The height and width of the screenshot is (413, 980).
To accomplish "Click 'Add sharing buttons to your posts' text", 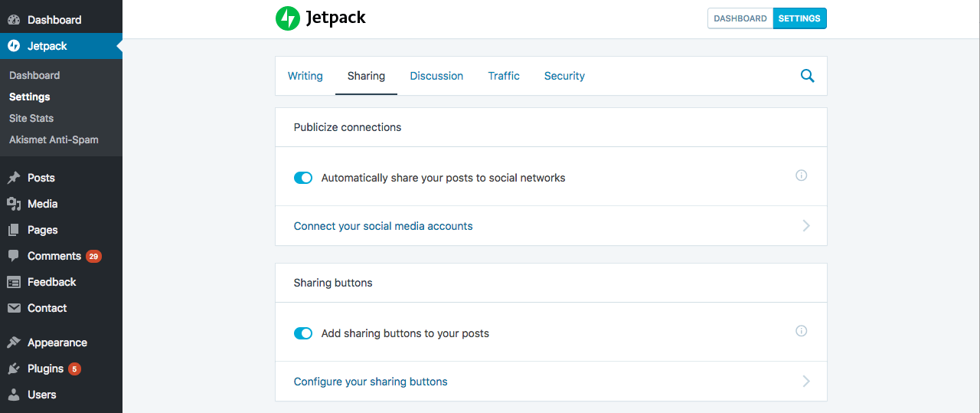I will click(405, 333).
